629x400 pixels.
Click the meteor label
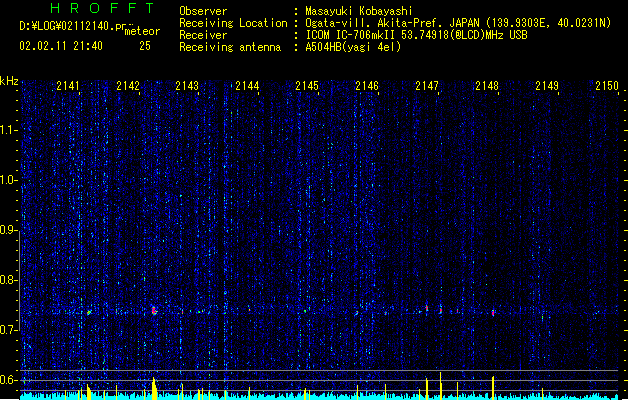tap(142, 31)
